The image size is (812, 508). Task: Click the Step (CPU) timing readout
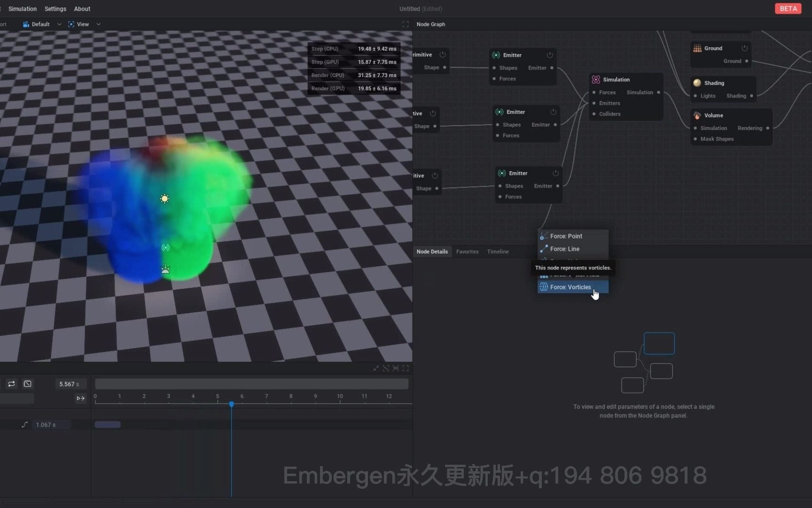(x=354, y=49)
